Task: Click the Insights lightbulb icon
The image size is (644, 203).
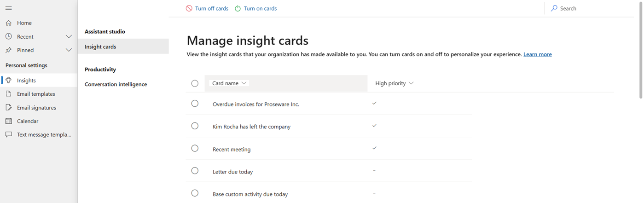Action: tap(9, 81)
